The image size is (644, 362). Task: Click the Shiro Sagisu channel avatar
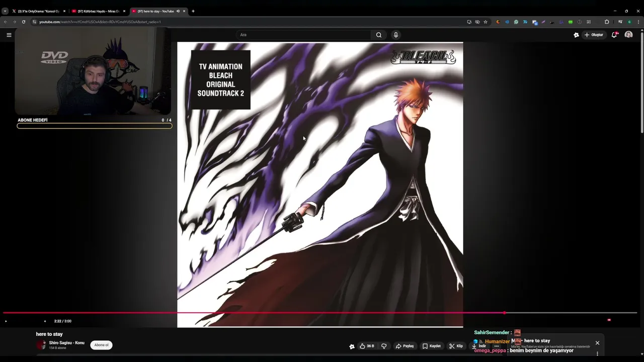pos(41,345)
